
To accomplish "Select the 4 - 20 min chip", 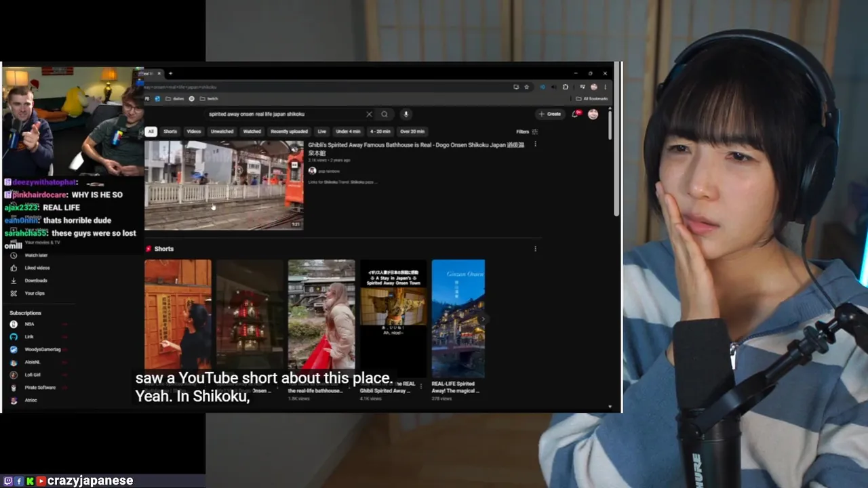I will [x=380, y=131].
